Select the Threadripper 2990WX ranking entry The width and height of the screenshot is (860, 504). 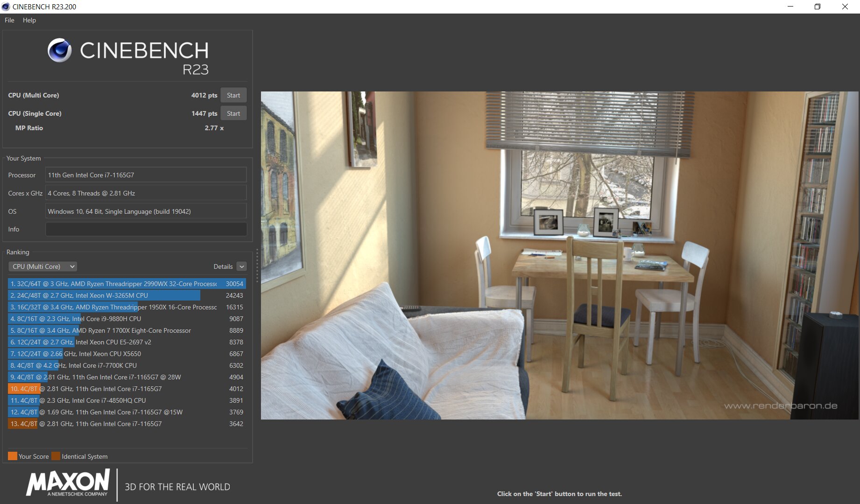[x=127, y=284]
